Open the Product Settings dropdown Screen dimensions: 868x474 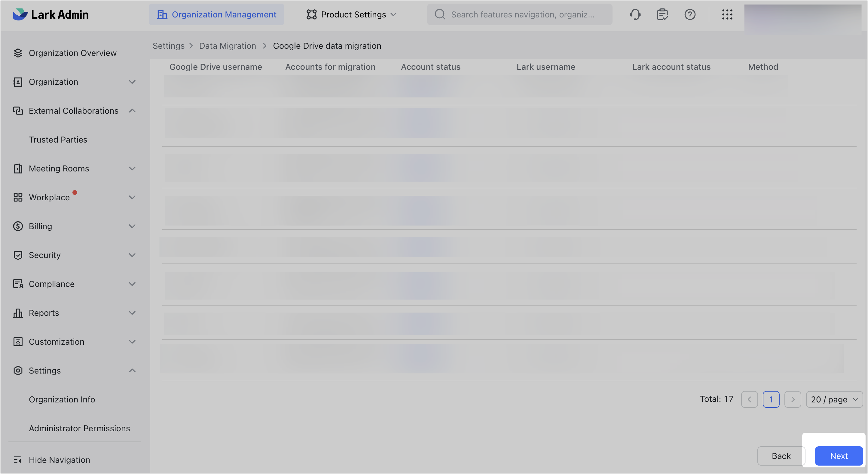pos(351,14)
